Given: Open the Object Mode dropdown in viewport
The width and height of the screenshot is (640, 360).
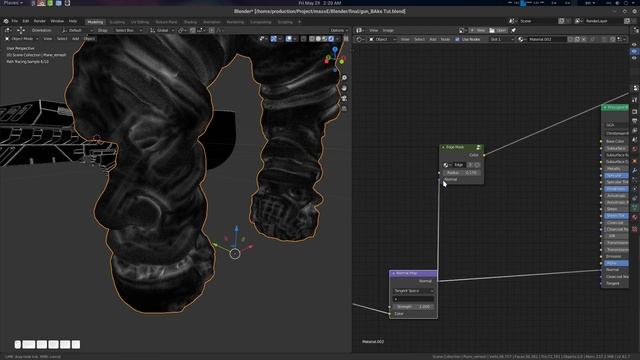Looking at the screenshot, I should pyautogui.click(x=22, y=39).
